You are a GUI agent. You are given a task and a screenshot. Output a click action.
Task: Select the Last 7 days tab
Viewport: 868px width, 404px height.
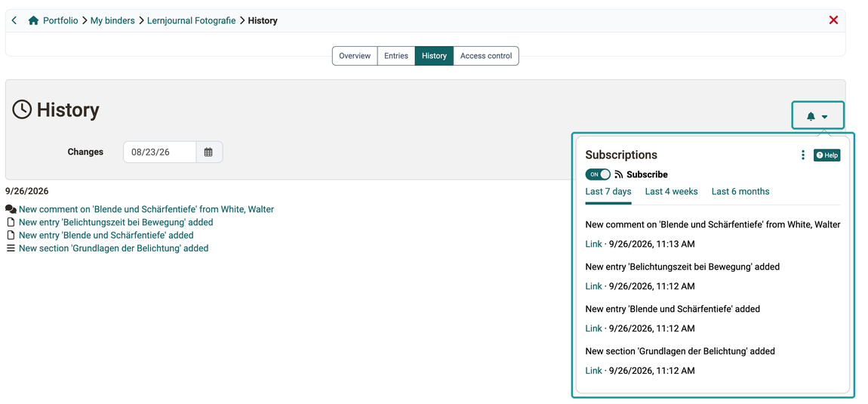[608, 192]
